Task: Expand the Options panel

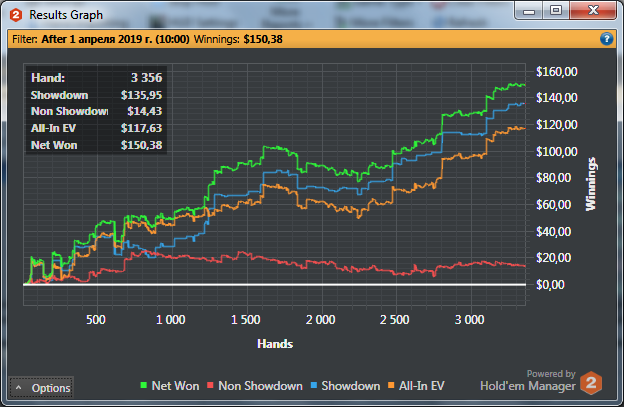Action: (41, 388)
